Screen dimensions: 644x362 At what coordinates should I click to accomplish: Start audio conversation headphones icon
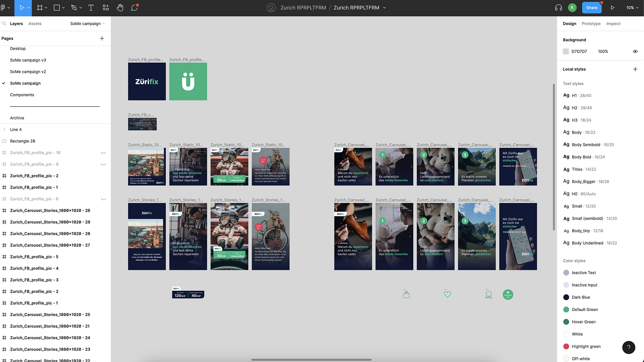tap(558, 8)
